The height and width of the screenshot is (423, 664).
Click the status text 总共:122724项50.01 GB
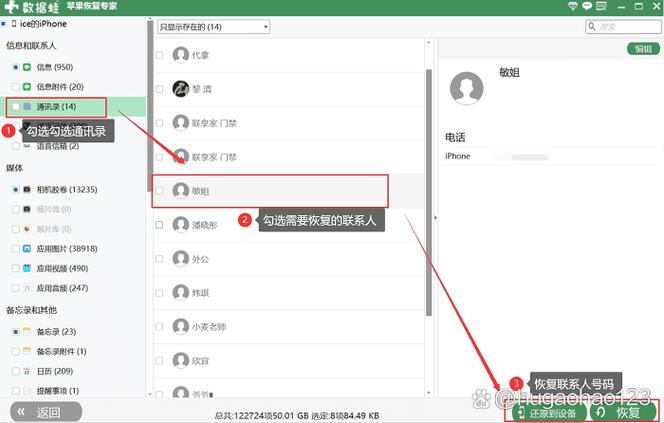(x=261, y=415)
